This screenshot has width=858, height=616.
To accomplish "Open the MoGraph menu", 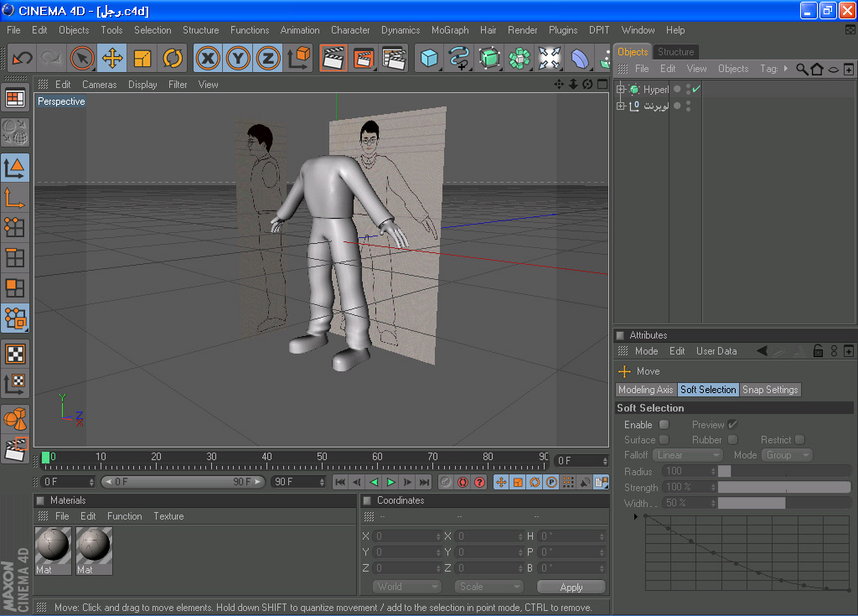I will coord(450,30).
